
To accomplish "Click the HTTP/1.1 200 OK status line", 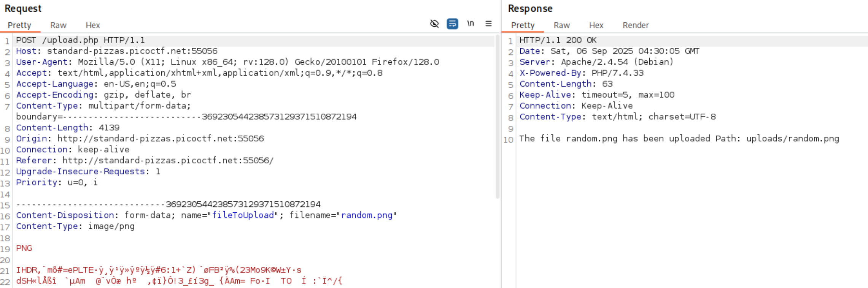I will [x=558, y=40].
